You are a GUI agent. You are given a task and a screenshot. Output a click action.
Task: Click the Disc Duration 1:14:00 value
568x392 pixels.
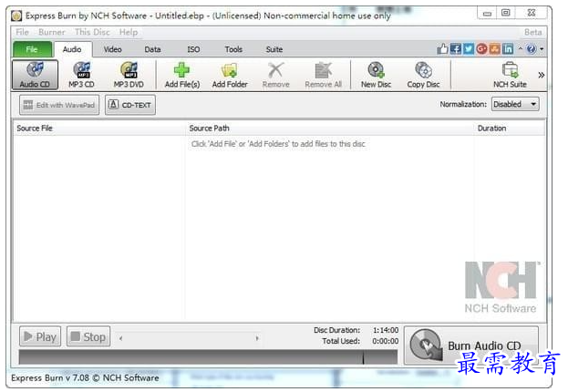point(386,330)
